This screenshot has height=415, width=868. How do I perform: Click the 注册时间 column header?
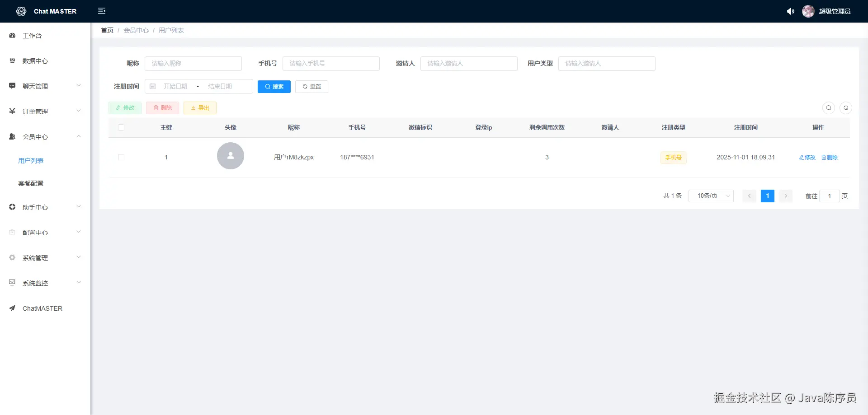pyautogui.click(x=746, y=128)
